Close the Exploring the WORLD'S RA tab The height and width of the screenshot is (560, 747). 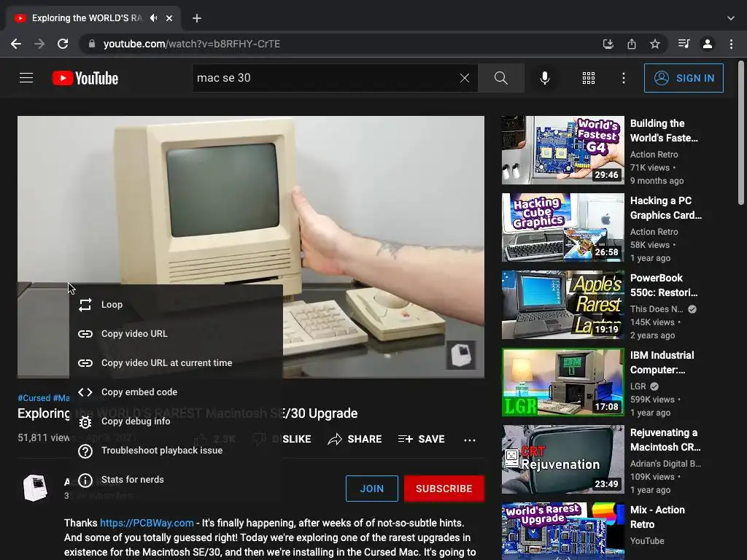[169, 18]
